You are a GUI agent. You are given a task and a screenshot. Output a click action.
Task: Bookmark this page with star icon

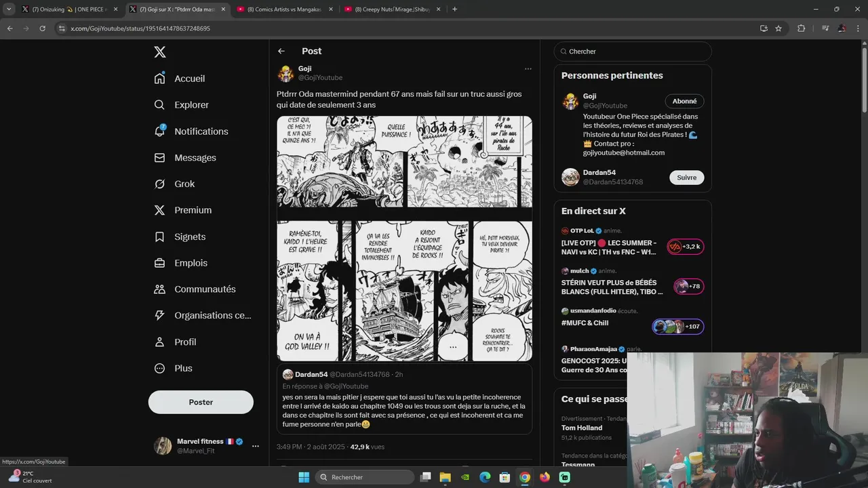778,28
